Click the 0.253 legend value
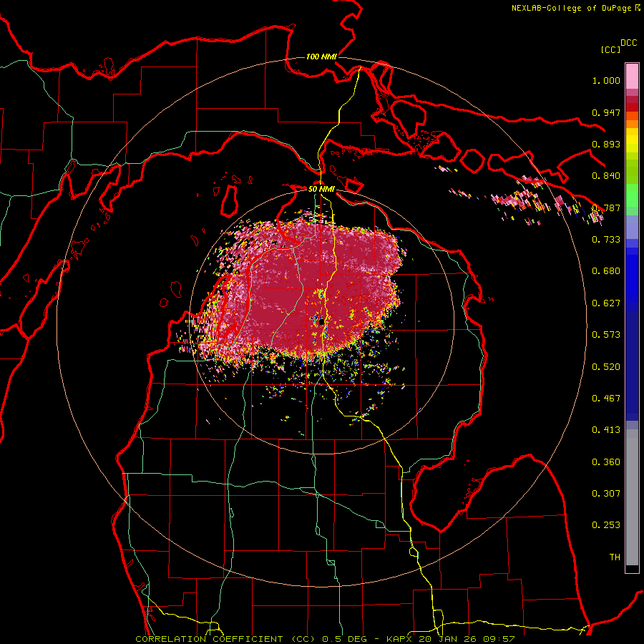644x644 pixels. click(x=606, y=525)
